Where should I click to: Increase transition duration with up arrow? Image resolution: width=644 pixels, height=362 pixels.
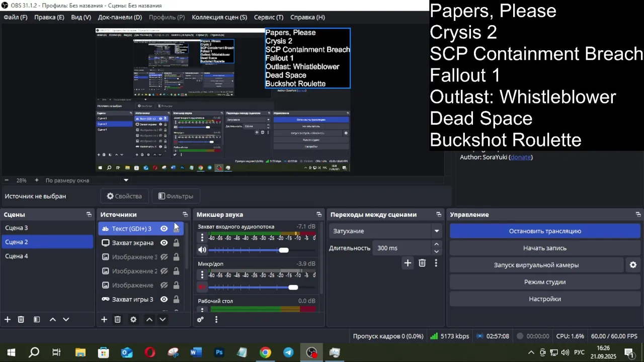(436, 244)
